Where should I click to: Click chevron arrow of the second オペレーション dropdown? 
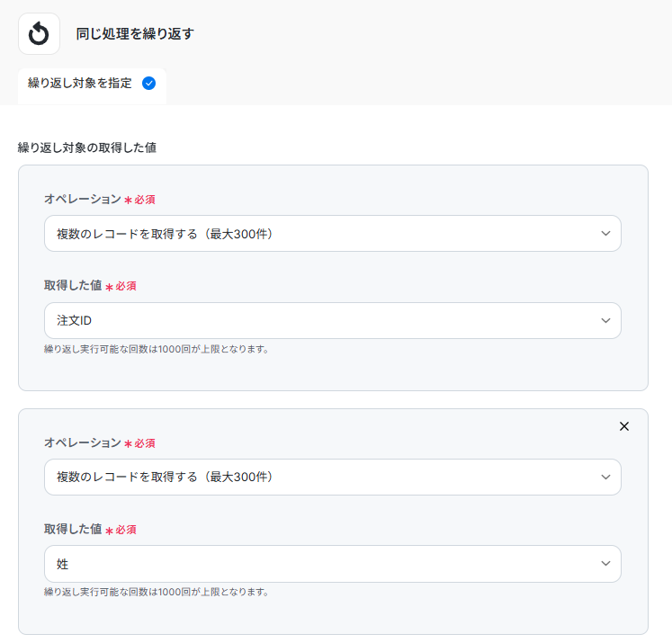[605, 477]
